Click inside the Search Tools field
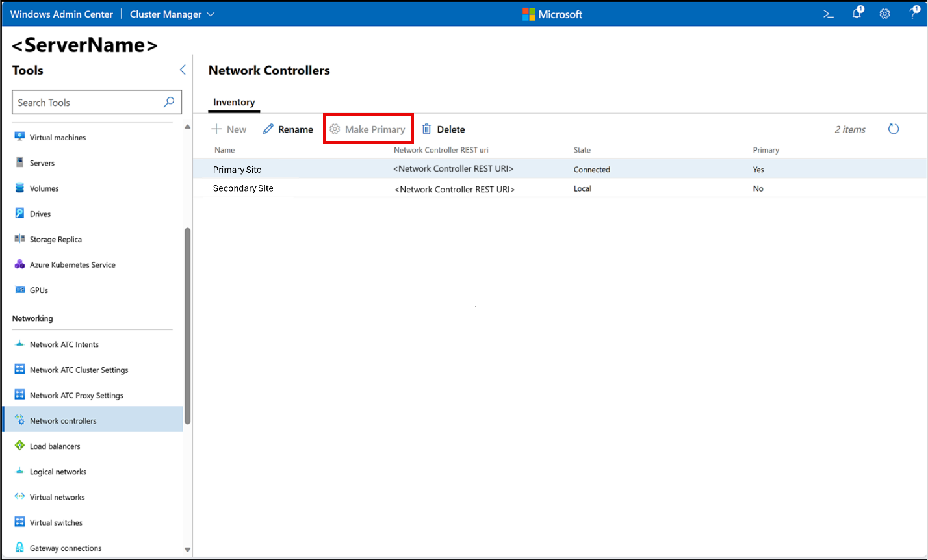Image resolution: width=928 pixels, height=560 pixels. click(x=88, y=103)
